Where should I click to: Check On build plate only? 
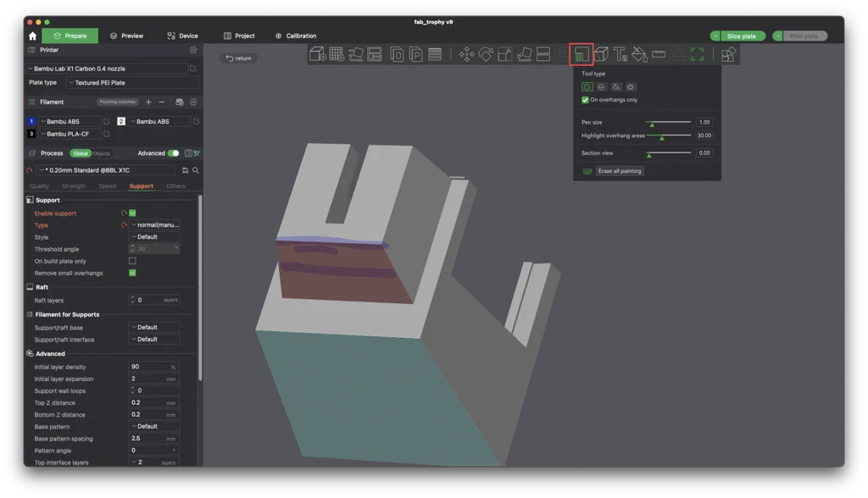tap(132, 261)
